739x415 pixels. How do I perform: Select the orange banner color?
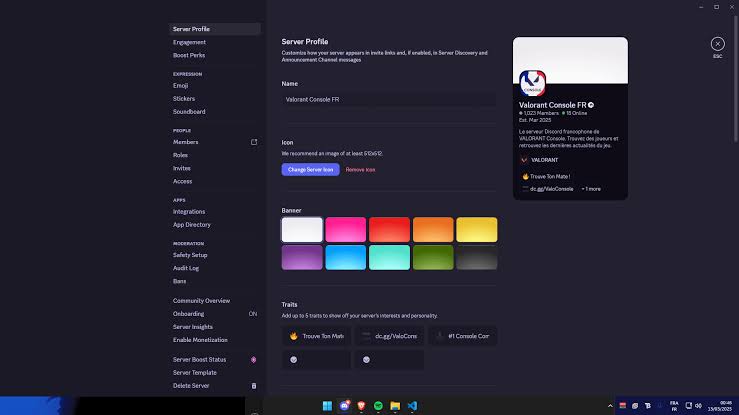tap(433, 229)
